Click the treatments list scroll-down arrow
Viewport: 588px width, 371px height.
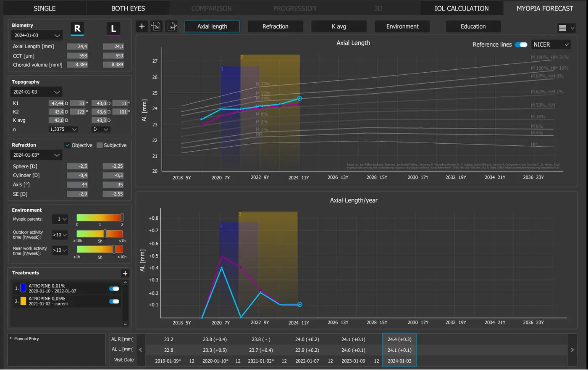tap(125, 324)
